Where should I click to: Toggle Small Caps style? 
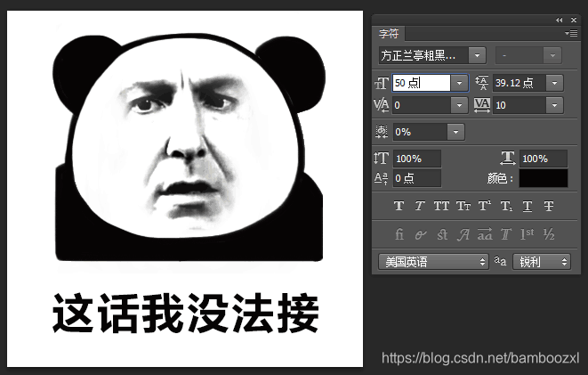pyautogui.click(x=463, y=206)
